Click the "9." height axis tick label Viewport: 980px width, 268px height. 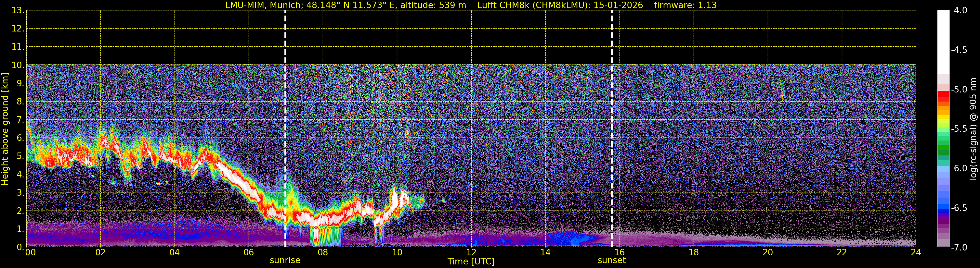20,83
